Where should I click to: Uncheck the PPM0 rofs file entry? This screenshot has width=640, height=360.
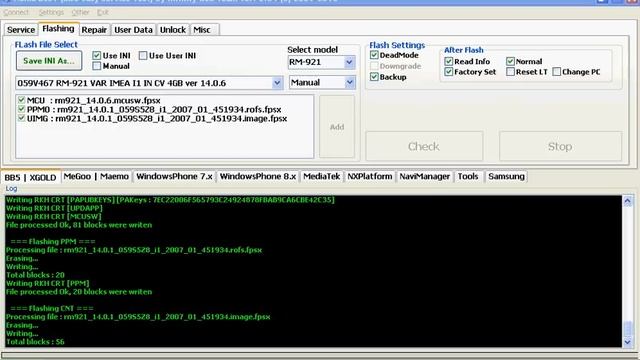coord(21,109)
